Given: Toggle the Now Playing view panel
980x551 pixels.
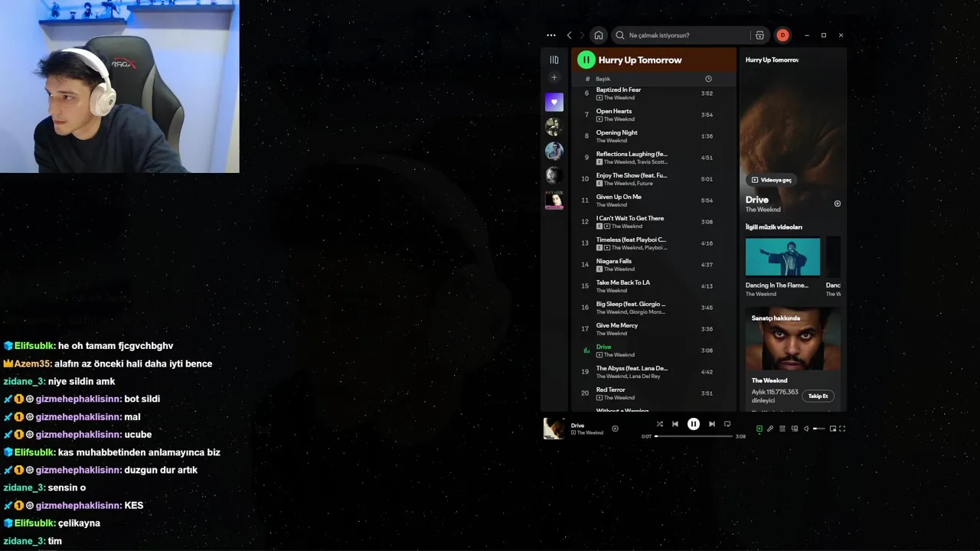Looking at the screenshot, I should pos(759,429).
